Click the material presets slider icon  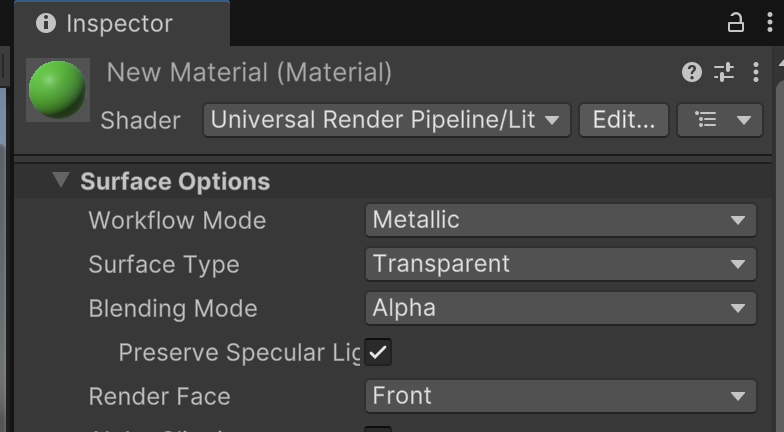724,72
